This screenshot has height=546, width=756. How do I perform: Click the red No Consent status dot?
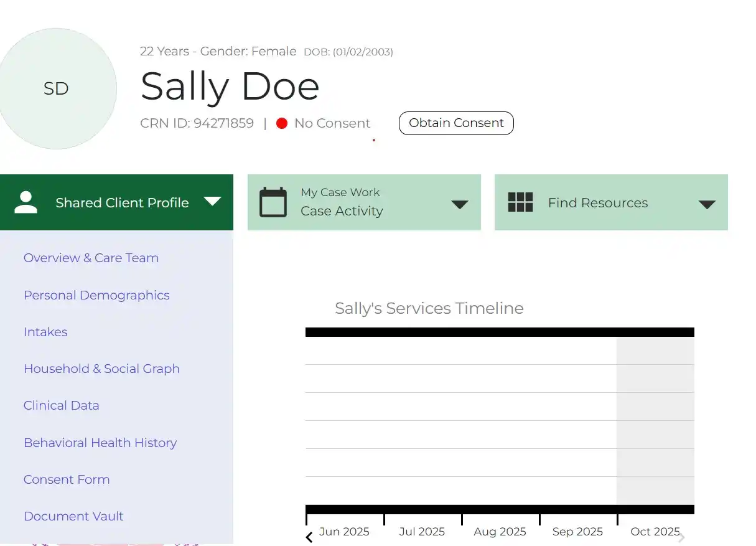pos(282,123)
